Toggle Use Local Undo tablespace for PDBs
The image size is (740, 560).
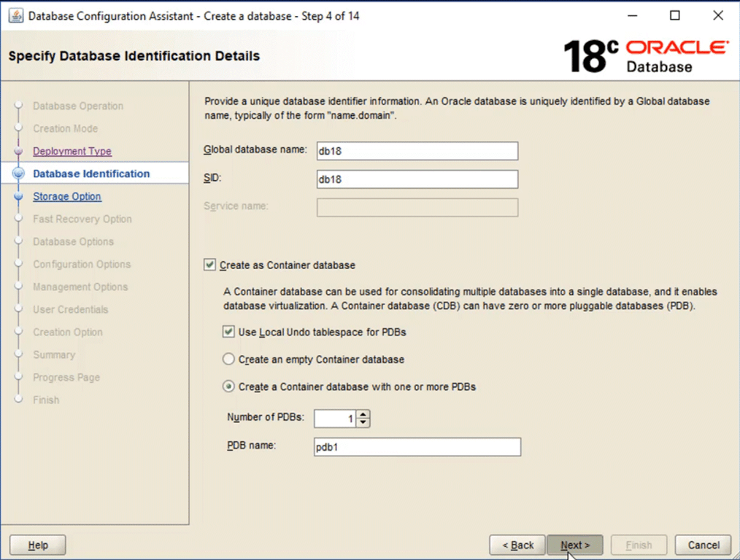pyautogui.click(x=229, y=332)
